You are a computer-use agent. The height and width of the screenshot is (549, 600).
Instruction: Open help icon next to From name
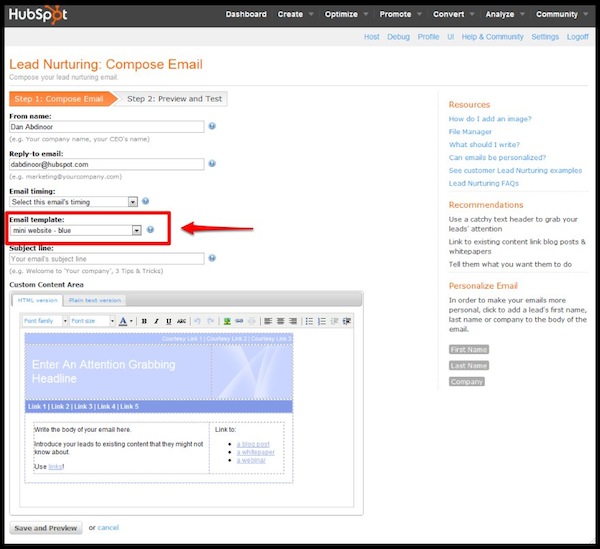pos(212,126)
